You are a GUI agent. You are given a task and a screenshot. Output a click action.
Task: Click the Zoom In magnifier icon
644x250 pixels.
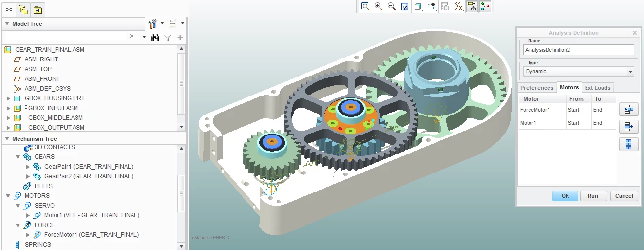379,6
